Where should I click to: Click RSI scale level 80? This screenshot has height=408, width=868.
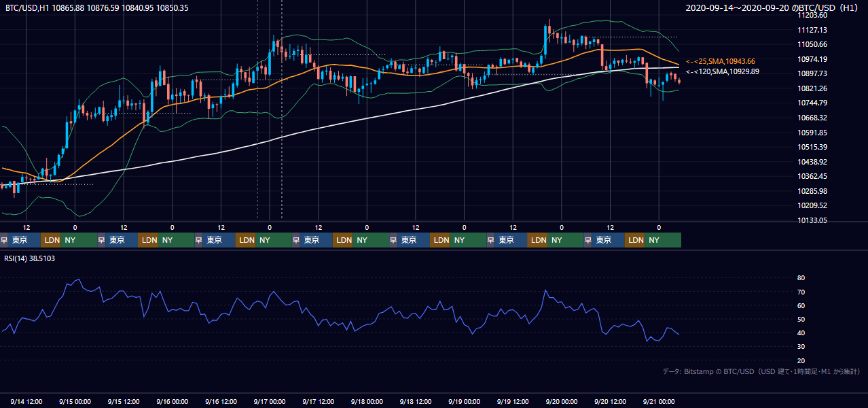pos(801,278)
